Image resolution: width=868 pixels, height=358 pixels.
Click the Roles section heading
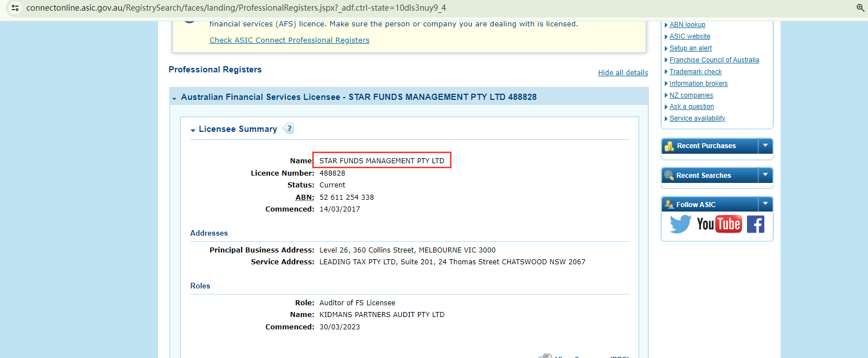pos(200,286)
